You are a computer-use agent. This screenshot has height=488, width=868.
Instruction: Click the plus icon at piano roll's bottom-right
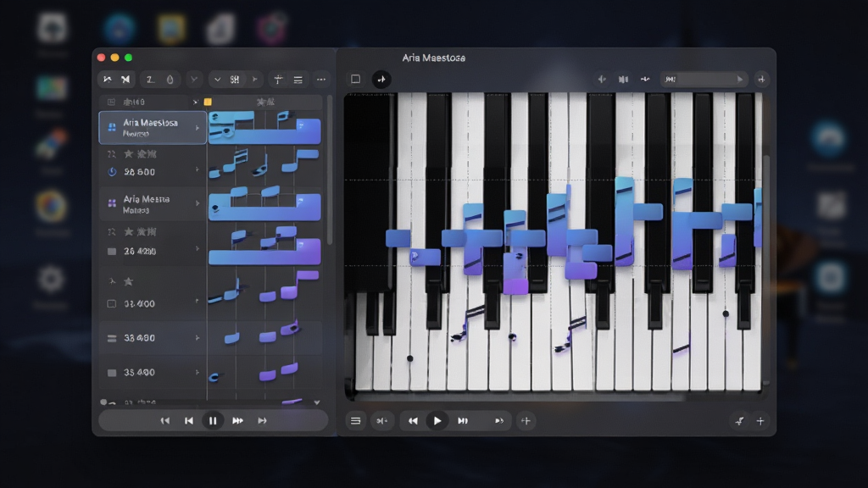[x=760, y=421]
